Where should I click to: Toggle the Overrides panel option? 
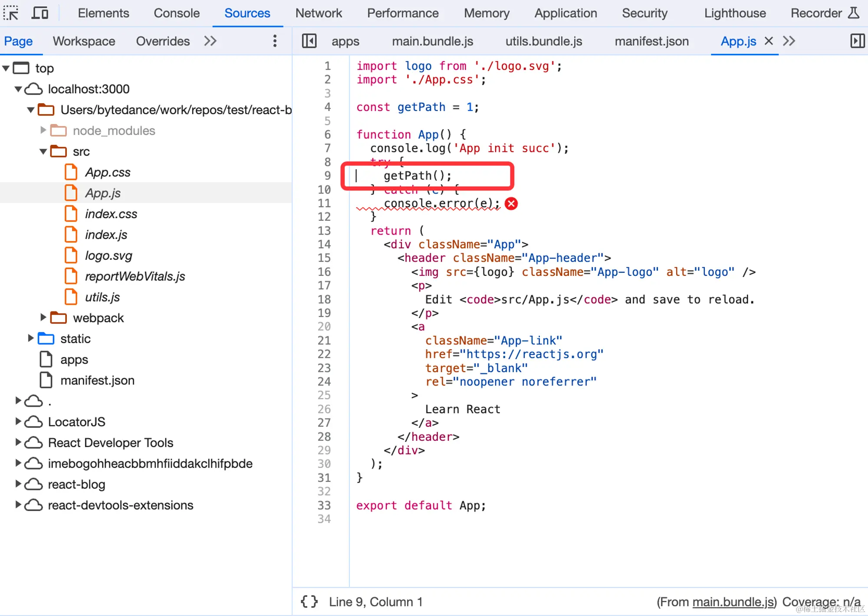pyautogui.click(x=163, y=41)
